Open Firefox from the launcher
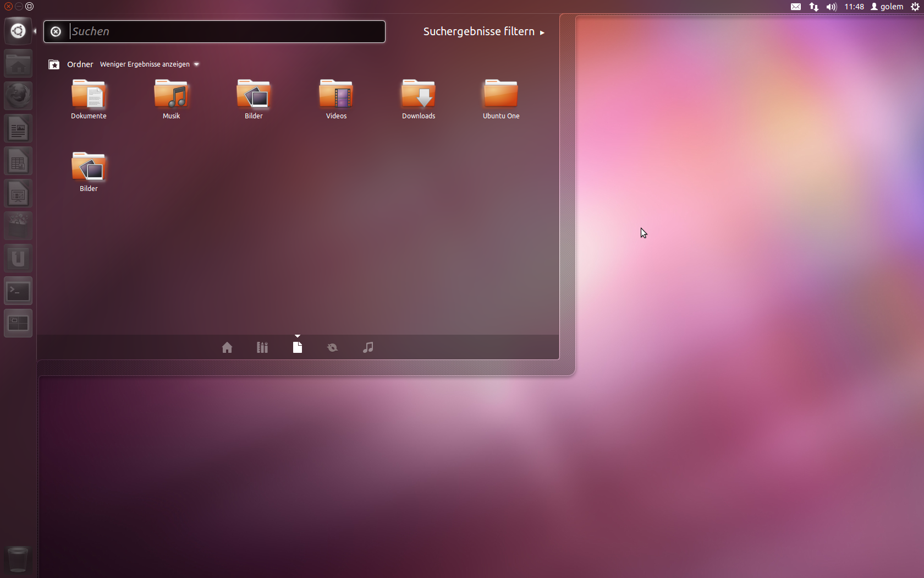The image size is (924, 578). click(18, 95)
